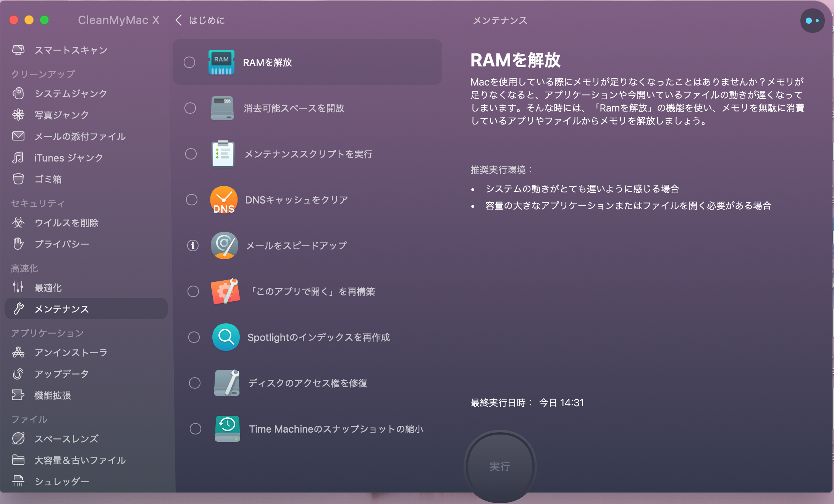Select the メンテナンススクリプトを実行 radio button
834x504 pixels.
tap(191, 154)
